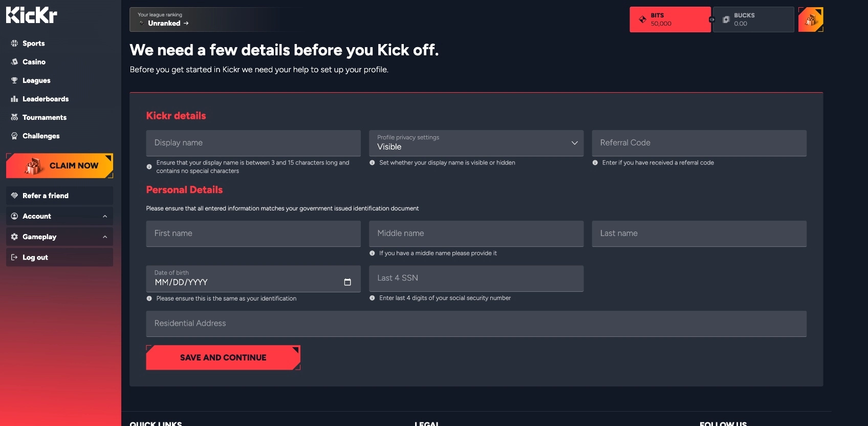Click the 'Personal Details' heading
Image resolution: width=868 pixels, height=426 pixels.
point(184,190)
